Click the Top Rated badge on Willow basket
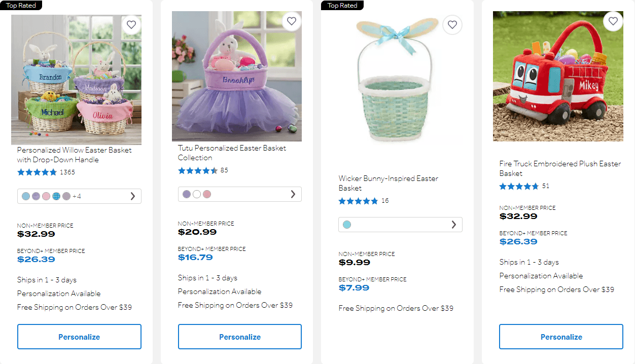This screenshot has width=635, height=364. [21, 5]
